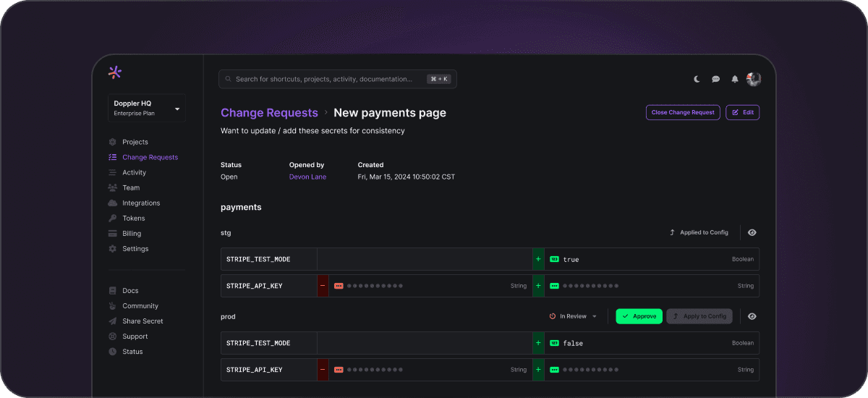Open Tokens in sidebar

(x=127, y=218)
